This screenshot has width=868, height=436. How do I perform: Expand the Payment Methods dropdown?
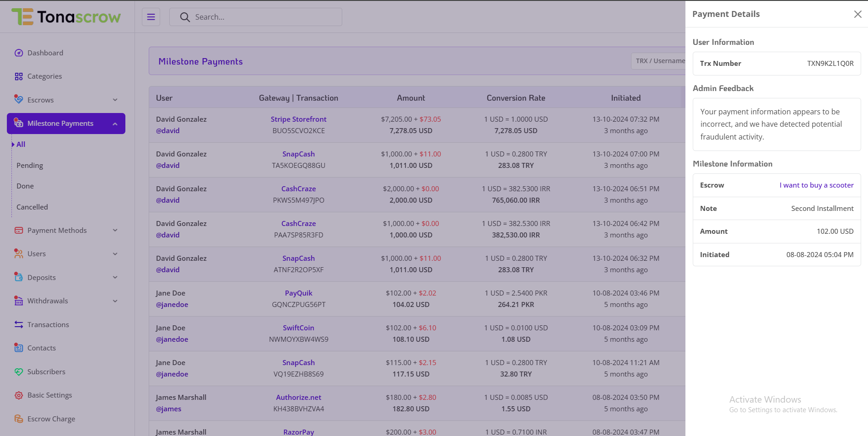point(115,231)
